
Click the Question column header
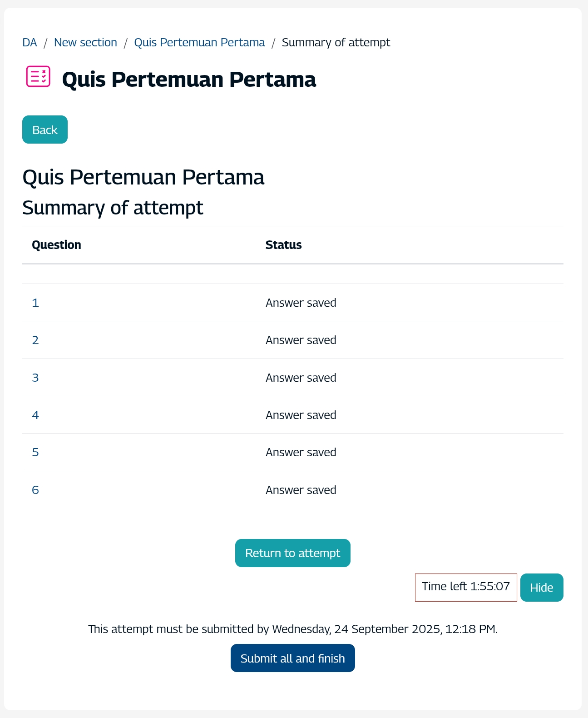coord(56,244)
